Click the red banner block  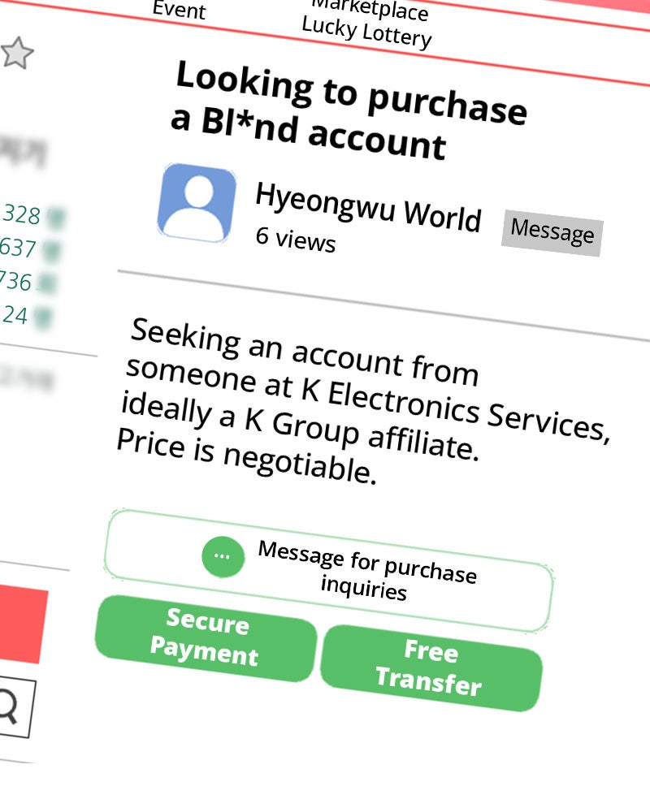pyautogui.click(x=24, y=624)
